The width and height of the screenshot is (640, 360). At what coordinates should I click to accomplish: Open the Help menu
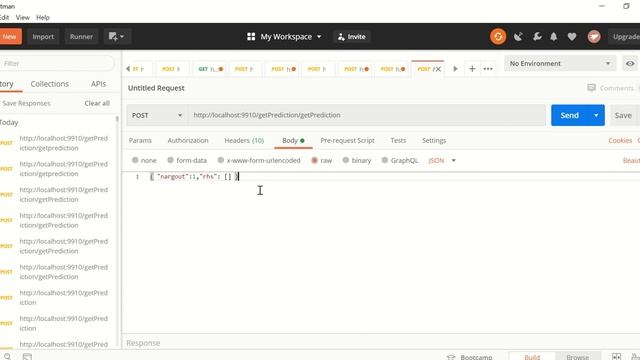(43, 18)
